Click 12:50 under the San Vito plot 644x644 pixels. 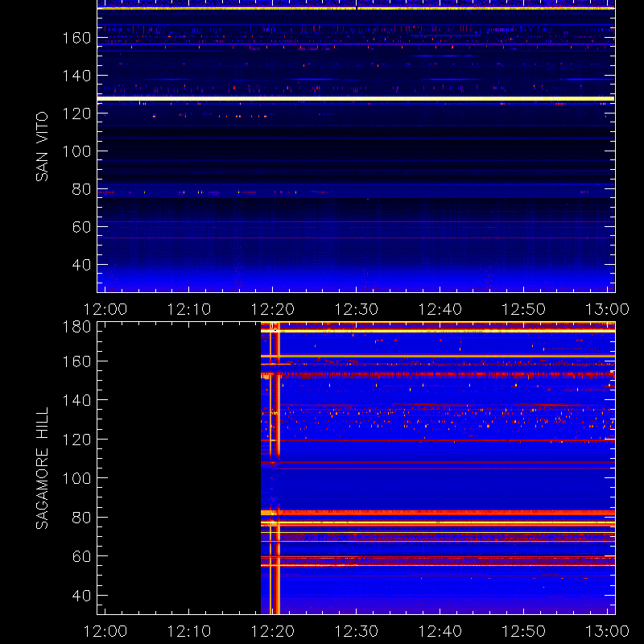[524, 309]
